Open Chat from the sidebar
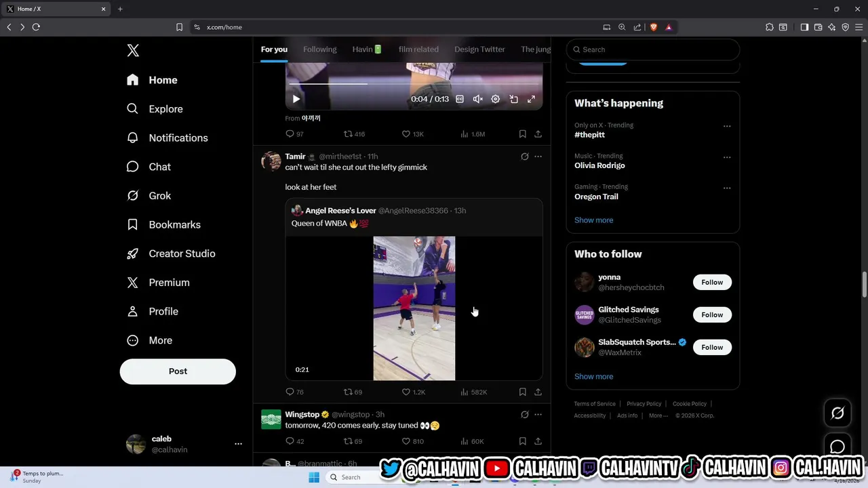The height and width of the screenshot is (488, 868). (149, 167)
